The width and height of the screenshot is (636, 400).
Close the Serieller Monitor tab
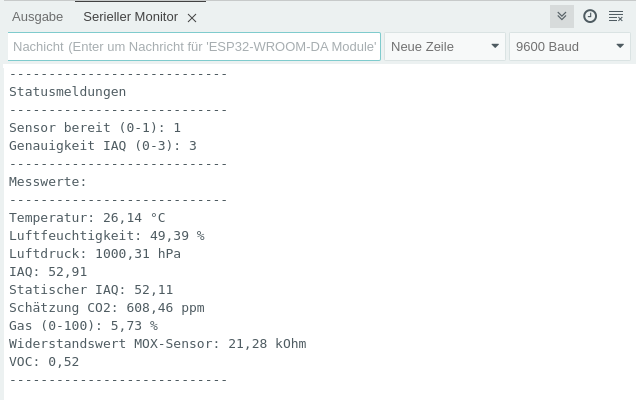pos(192,18)
